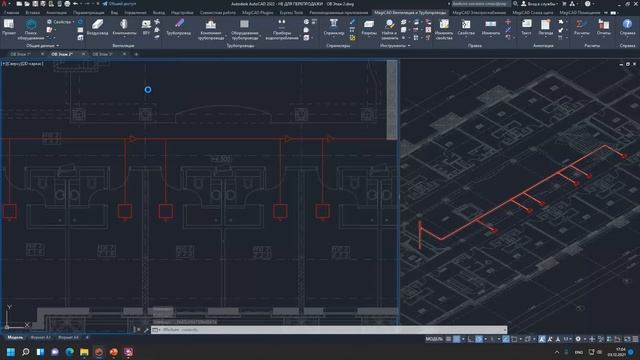Click the Undo arrow in quick access toolbar
The height and width of the screenshot is (360, 640).
click(76, 4)
